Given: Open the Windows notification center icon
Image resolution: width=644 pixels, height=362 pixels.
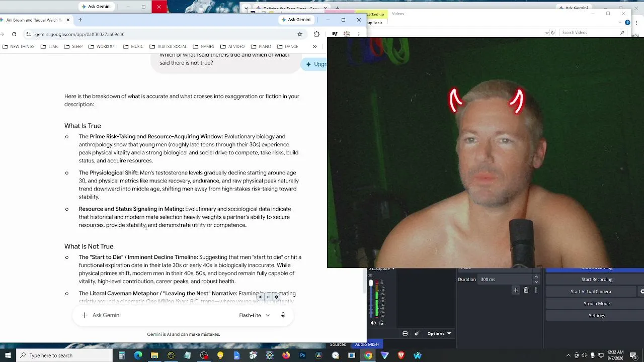Looking at the screenshot, I should click(633, 355).
